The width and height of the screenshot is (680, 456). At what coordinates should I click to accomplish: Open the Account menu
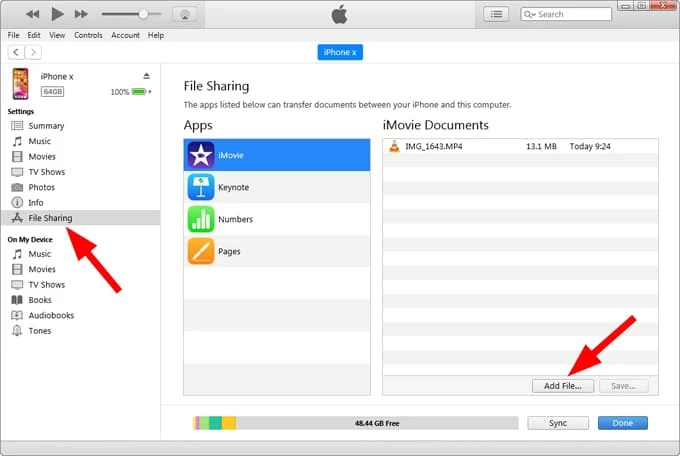tap(125, 35)
